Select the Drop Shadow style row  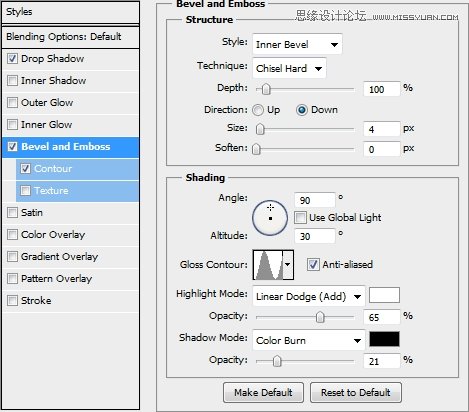coord(70,59)
